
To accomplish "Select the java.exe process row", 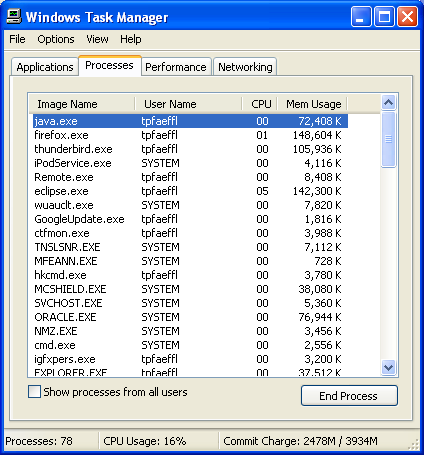I will coord(190,121).
